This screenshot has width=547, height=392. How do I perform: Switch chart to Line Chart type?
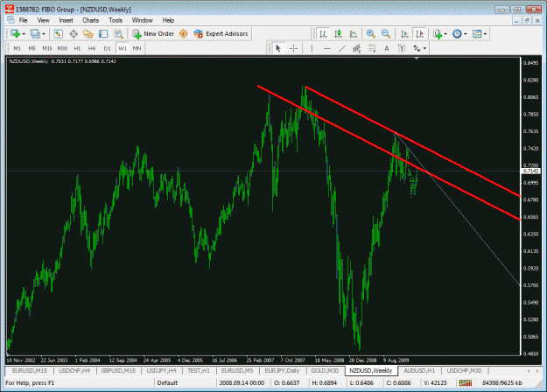[x=353, y=34]
